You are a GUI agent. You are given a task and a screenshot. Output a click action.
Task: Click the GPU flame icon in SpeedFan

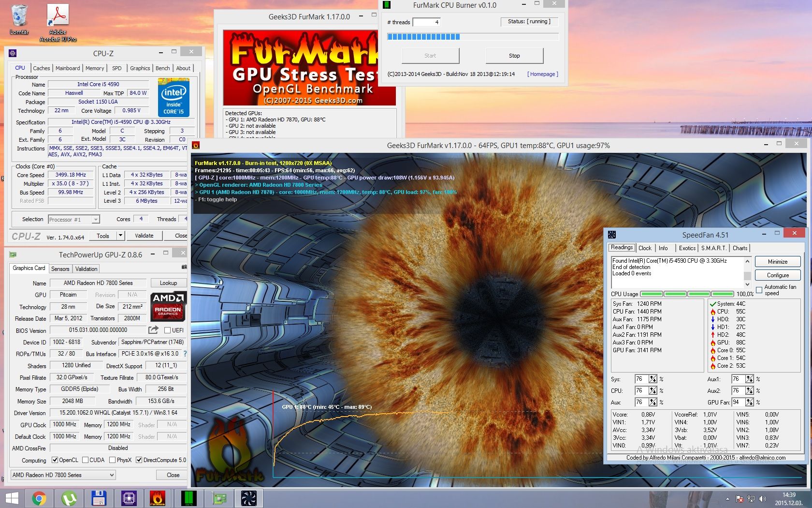[713, 343]
